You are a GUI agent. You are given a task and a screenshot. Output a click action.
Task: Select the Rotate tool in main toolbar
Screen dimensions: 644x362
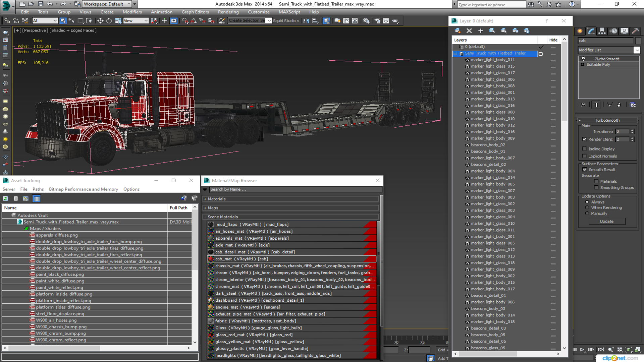tap(109, 21)
